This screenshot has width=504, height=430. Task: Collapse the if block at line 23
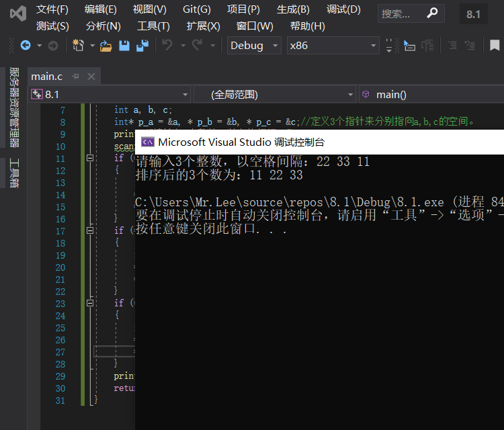(90, 303)
